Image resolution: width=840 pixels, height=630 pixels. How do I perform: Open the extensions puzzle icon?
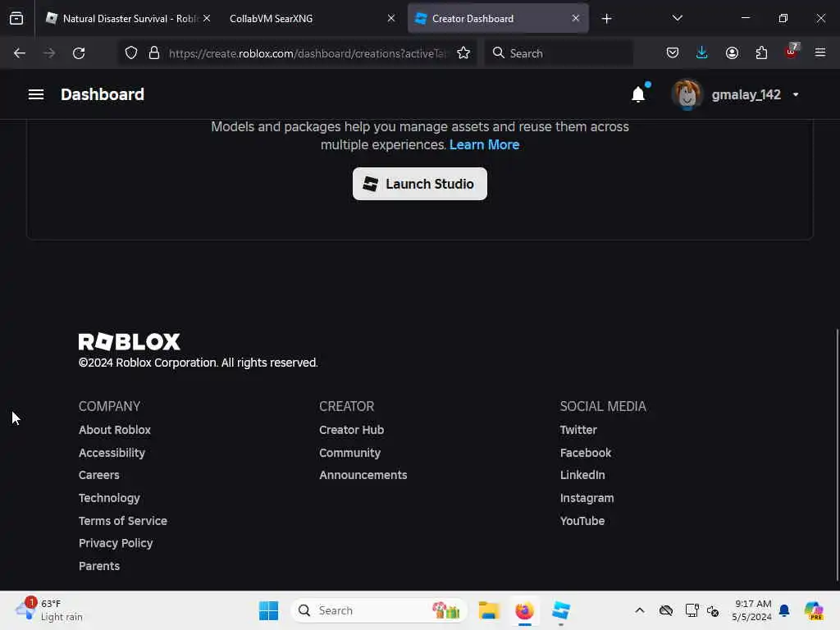(761, 53)
